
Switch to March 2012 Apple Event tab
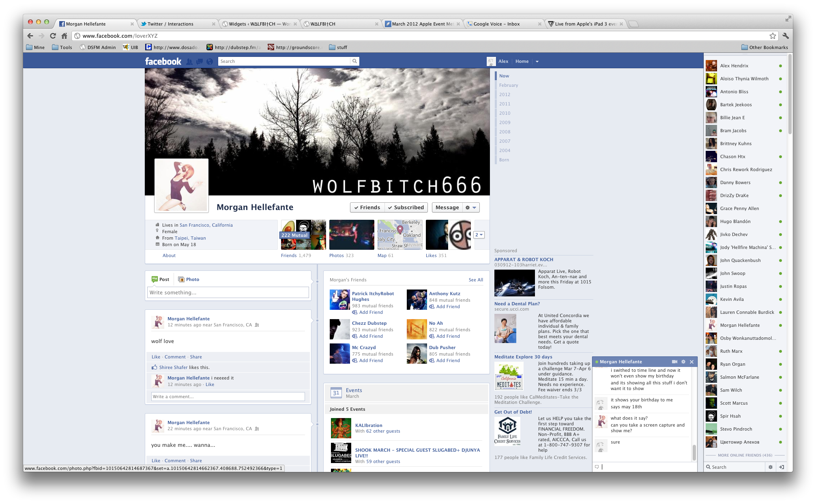(x=422, y=24)
